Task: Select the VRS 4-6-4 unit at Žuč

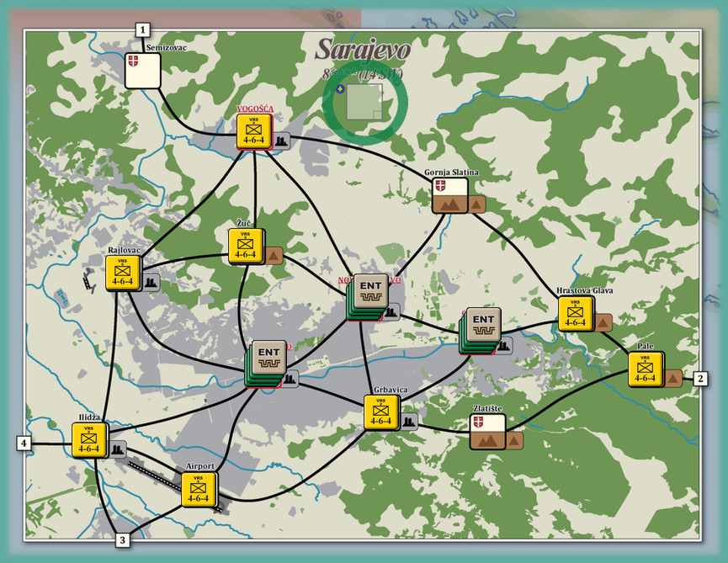Action: [x=245, y=246]
